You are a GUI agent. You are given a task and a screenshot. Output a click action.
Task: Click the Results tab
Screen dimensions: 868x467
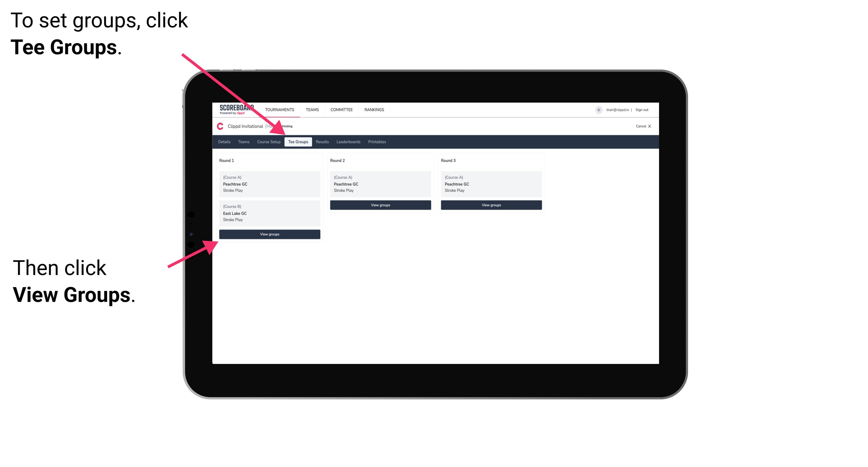click(x=322, y=142)
